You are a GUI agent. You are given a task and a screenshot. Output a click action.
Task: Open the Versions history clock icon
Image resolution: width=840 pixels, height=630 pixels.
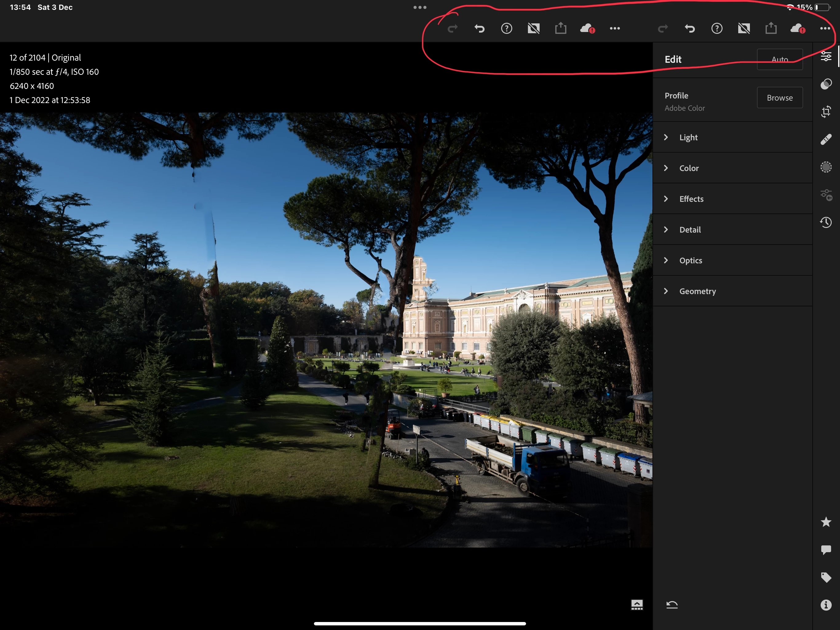click(x=826, y=222)
